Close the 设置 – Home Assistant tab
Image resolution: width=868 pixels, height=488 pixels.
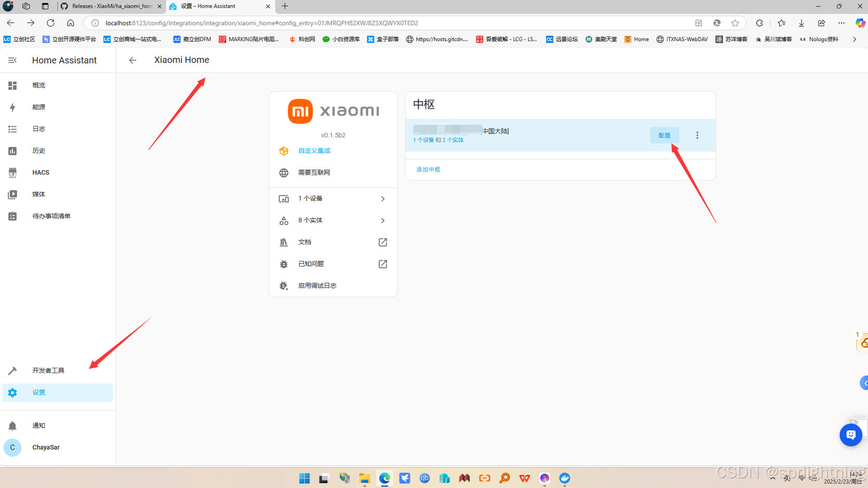[268, 6]
